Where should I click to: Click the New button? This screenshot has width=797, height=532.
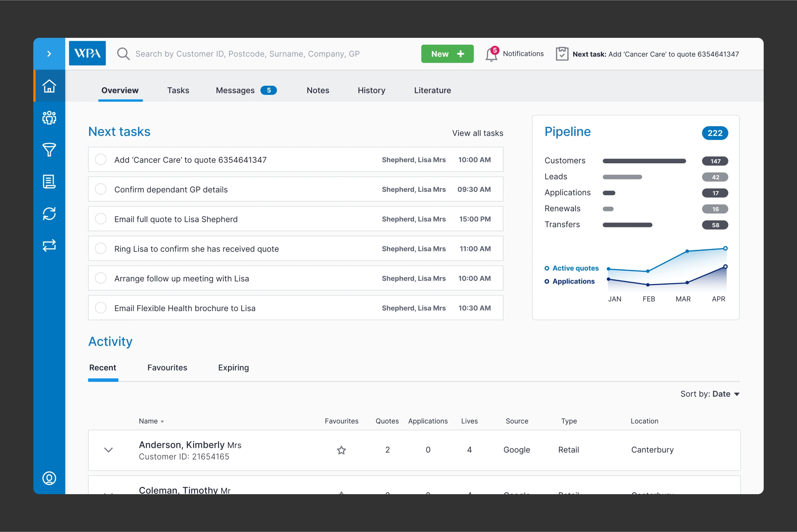pos(447,54)
